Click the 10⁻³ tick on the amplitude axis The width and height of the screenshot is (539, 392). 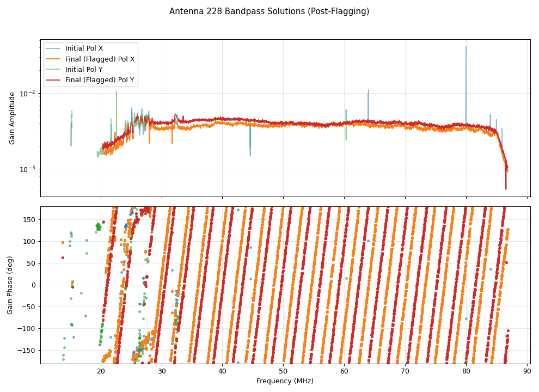(27, 169)
